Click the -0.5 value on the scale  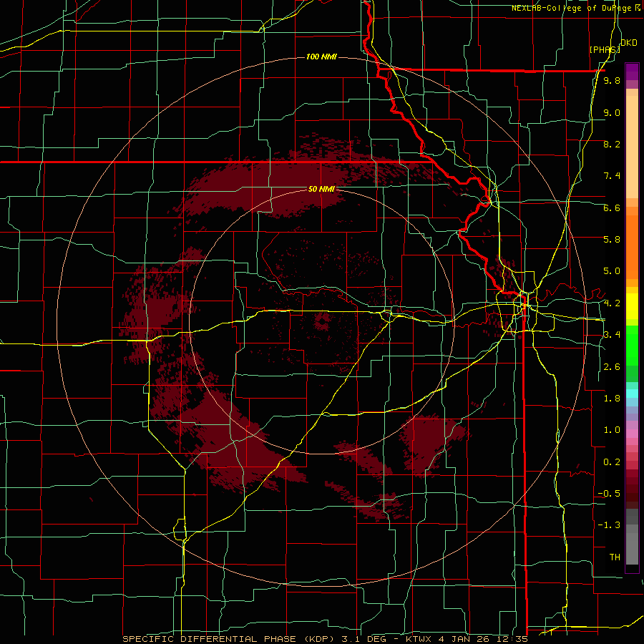coord(609,494)
